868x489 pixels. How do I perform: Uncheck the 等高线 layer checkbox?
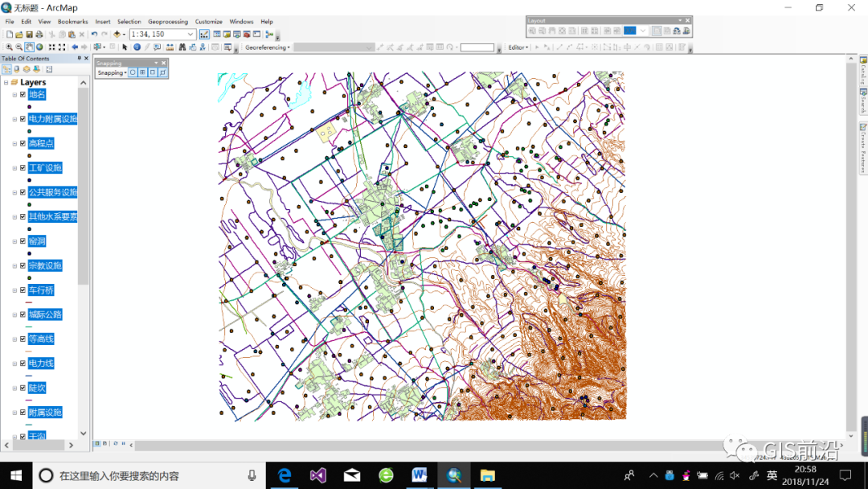coord(23,339)
